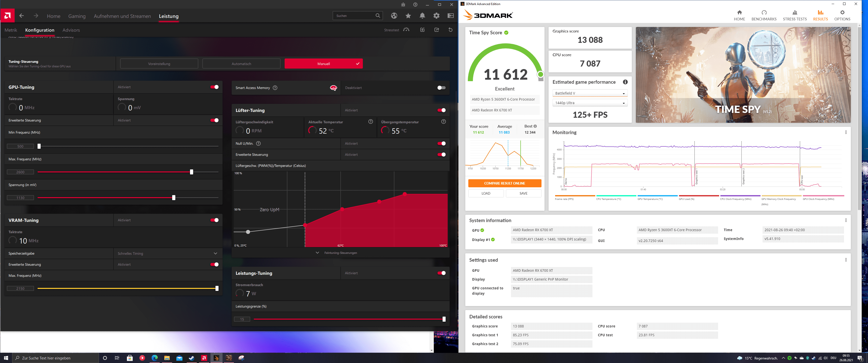Open the System information three-dot menu
This screenshot has width=868, height=363.
tap(846, 220)
